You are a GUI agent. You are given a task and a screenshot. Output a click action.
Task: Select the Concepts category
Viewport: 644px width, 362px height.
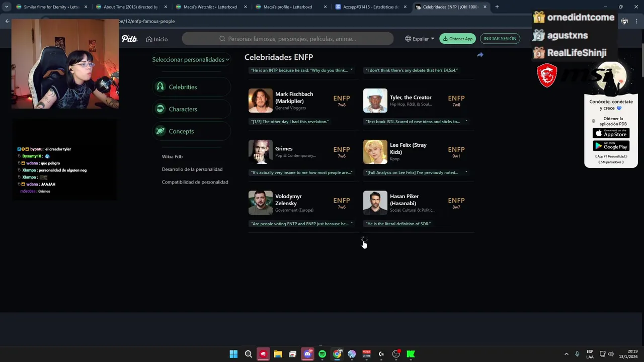point(192,131)
